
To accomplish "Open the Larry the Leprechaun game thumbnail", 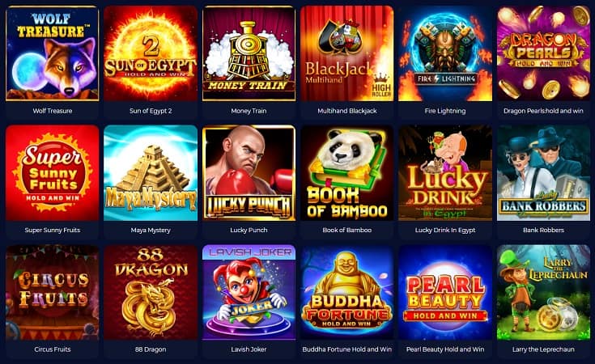I will (x=543, y=292).
